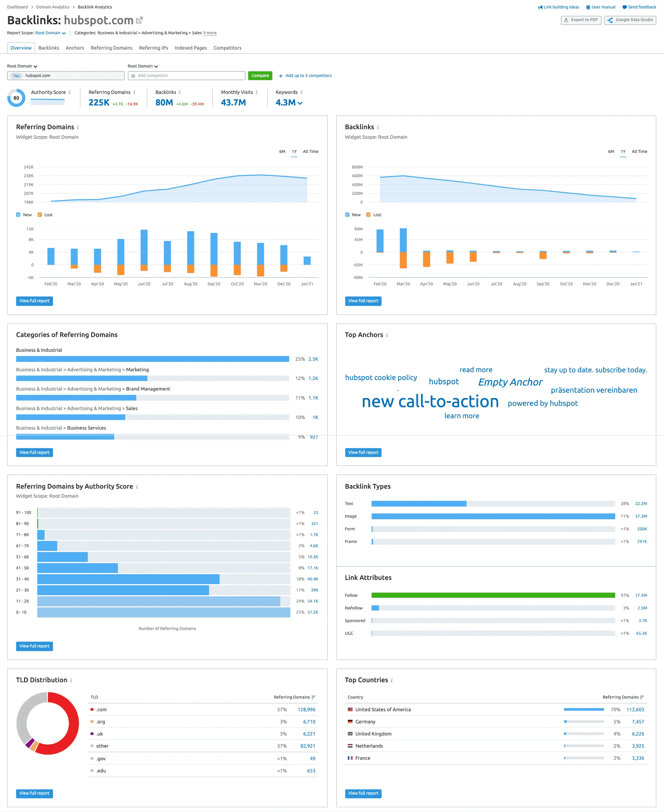Switch to the Competitors tab
Screen dimensions: 664x812
point(227,48)
